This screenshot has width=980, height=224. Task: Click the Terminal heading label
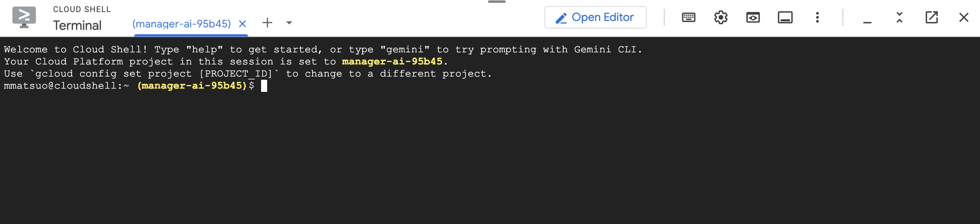coord(77,25)
